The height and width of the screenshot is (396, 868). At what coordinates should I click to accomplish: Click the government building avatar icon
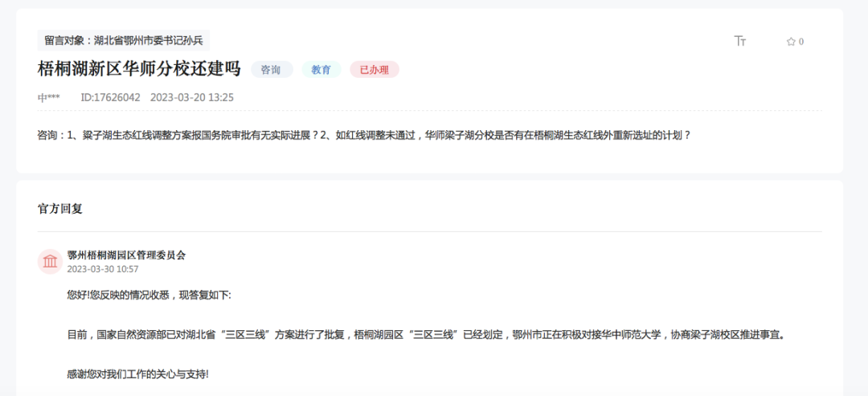click(x=50, y=262)
